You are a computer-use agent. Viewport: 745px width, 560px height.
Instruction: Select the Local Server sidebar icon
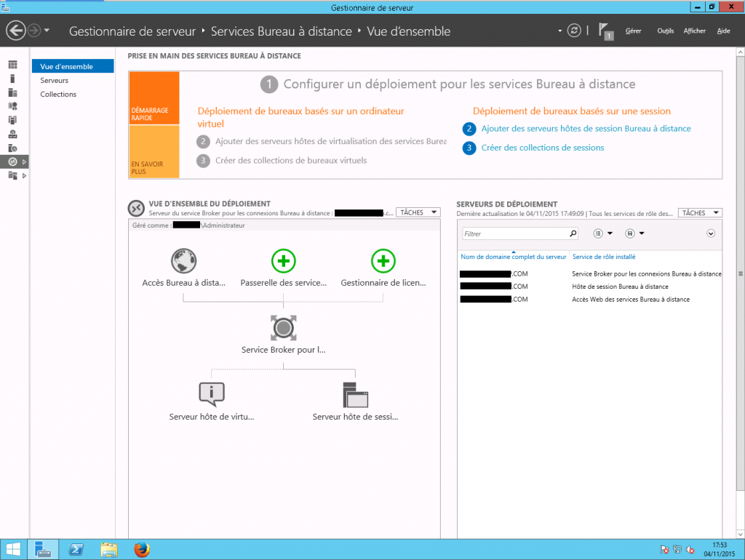(x=12, y=78)
